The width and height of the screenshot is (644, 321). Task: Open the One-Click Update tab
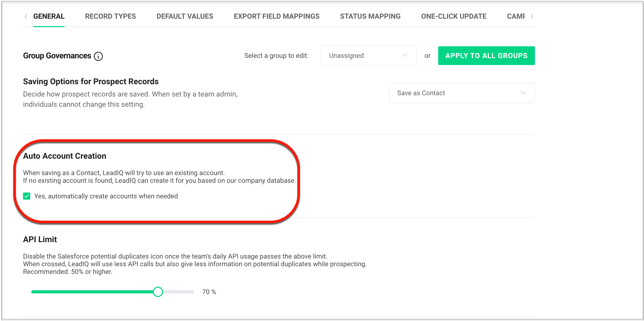(454, 16)
